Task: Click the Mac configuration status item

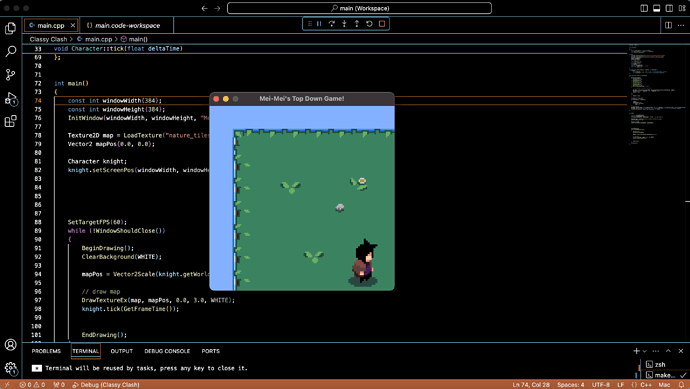Action: pyautogui.click(x=664, y=385)
